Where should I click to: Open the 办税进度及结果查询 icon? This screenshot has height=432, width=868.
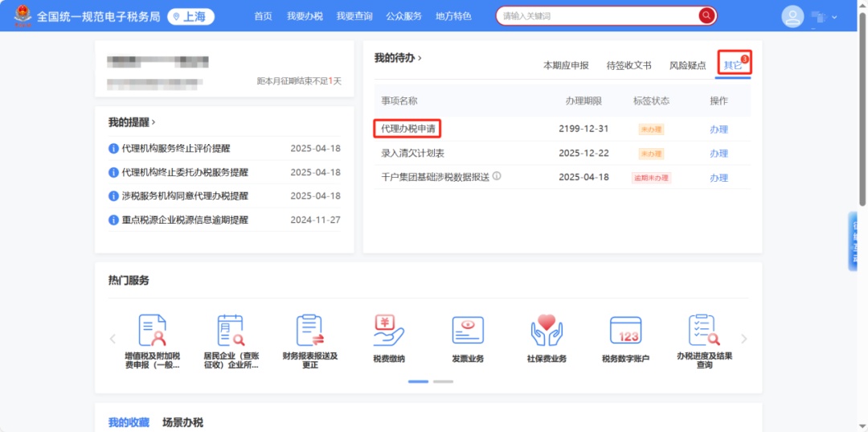(704, 331)
